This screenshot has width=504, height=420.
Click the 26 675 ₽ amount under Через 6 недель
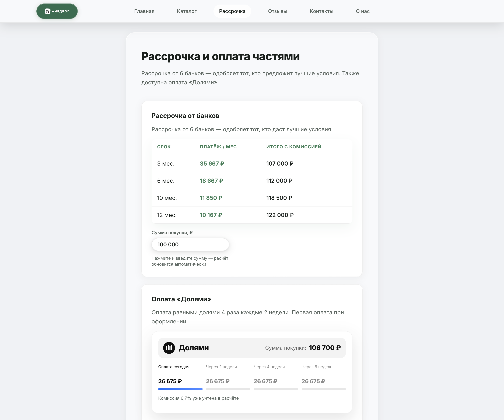313,381
